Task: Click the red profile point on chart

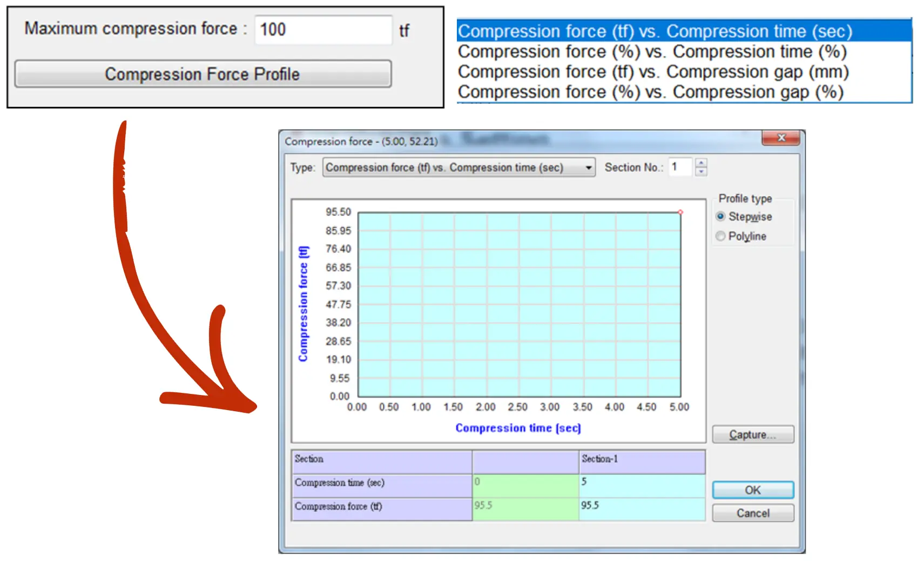Action: coord(680,212)
